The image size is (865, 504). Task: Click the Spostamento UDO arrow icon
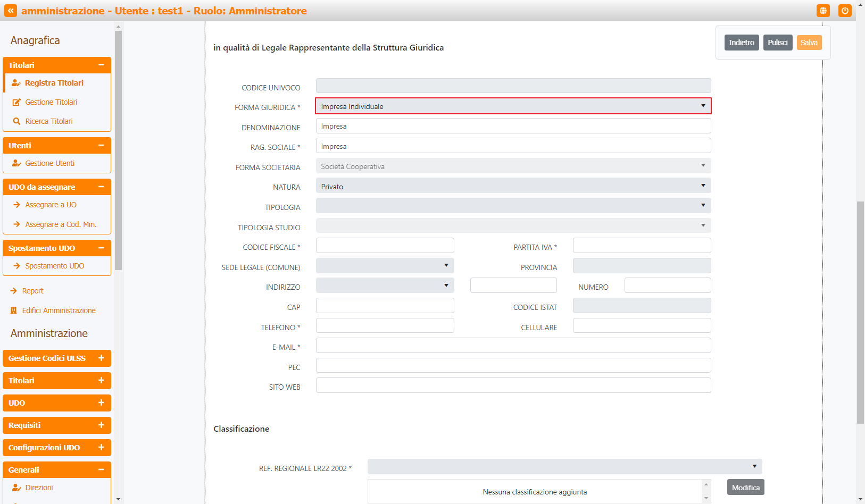pyautogui.click(x=16, y=266)
